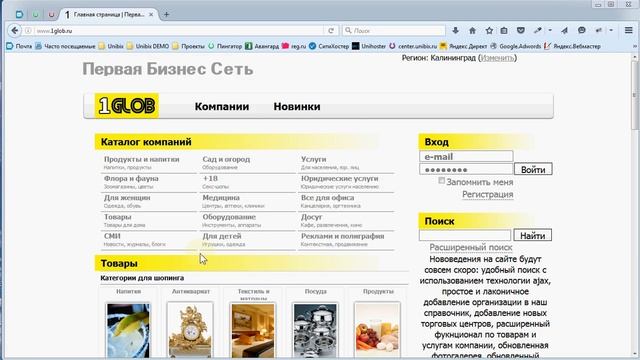Open the Проекты bookmarks folder

(188, 46)
